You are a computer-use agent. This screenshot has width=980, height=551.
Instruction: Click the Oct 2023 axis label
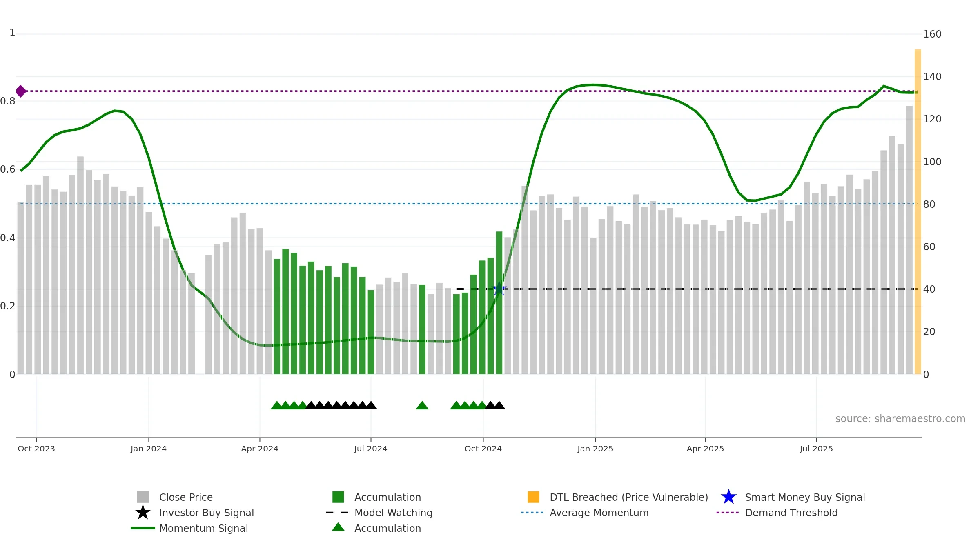[36, 449]
